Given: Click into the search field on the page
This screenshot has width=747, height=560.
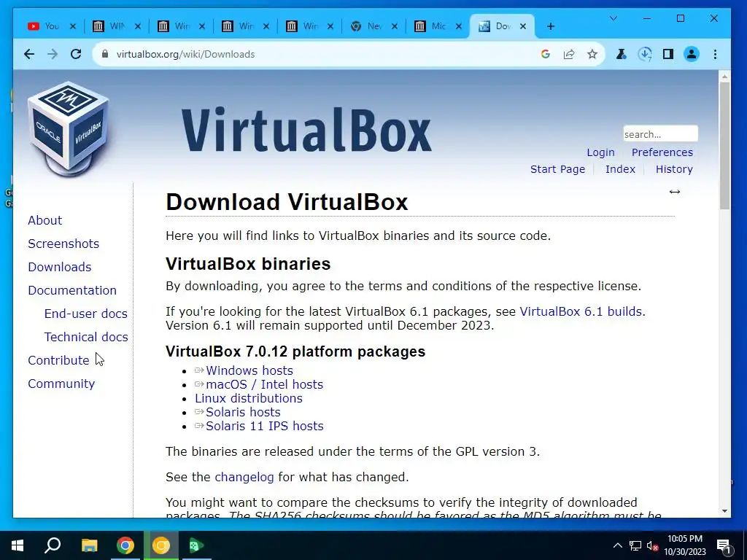Looking at the screenshot, I should coord(660,134).
